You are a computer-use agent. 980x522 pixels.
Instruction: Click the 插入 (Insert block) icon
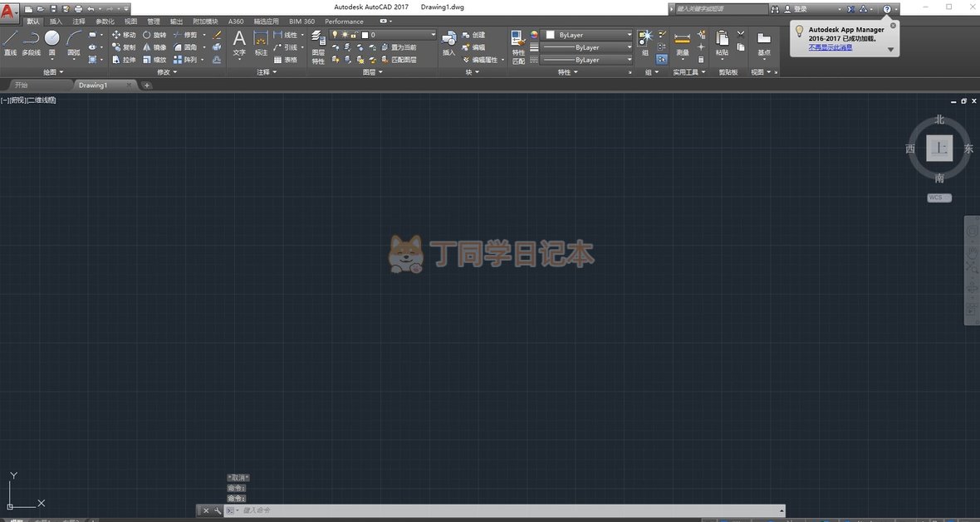click(x=448, y=42)
